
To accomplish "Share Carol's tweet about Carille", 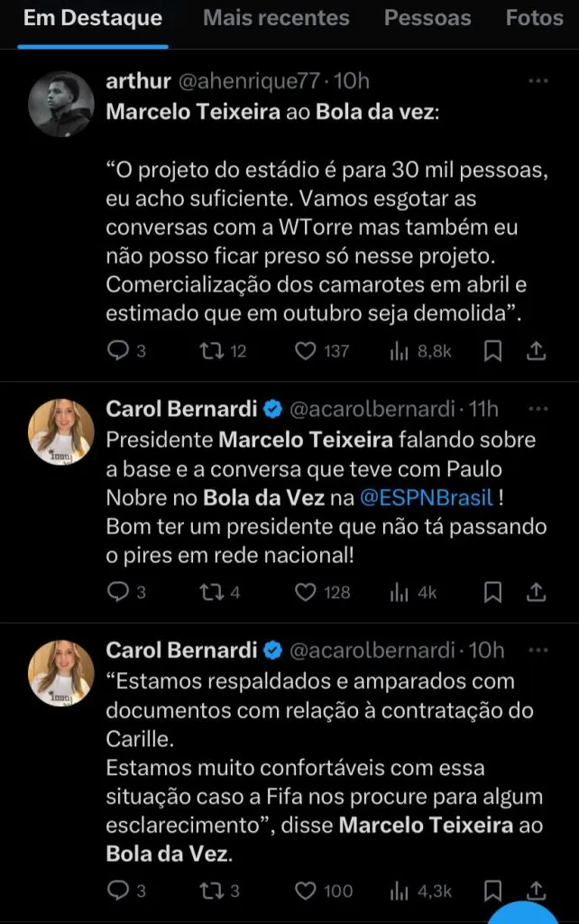I will (535, 891).
